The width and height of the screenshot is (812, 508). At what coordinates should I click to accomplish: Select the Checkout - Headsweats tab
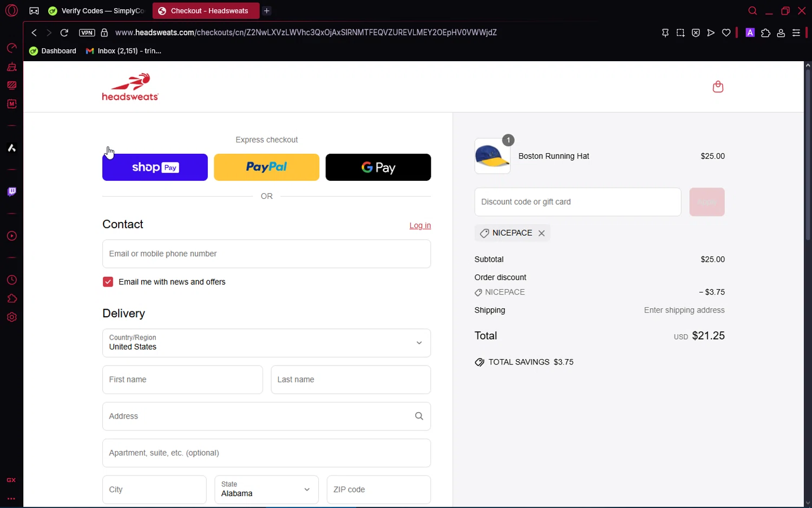pyautogui.click(x=206, y=11)
